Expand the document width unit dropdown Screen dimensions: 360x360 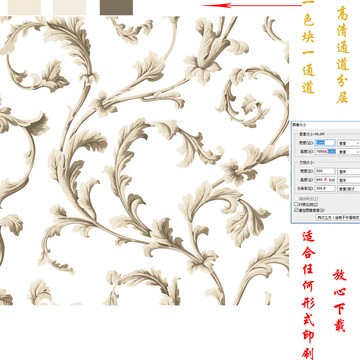click(x=349, y=171)
